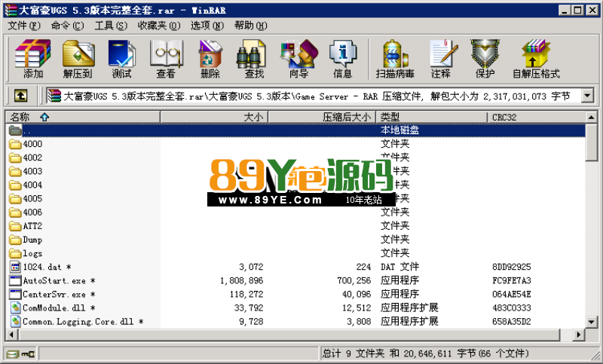
Task: Click the WinRAR title bar icon
Action: 11,10
